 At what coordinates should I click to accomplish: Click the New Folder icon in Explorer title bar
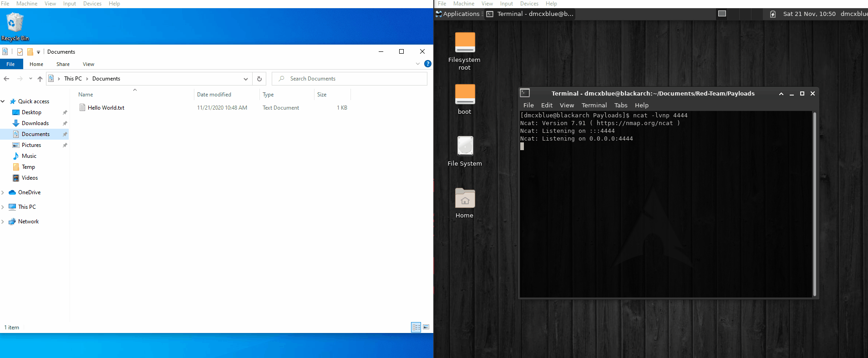[30, 52]
